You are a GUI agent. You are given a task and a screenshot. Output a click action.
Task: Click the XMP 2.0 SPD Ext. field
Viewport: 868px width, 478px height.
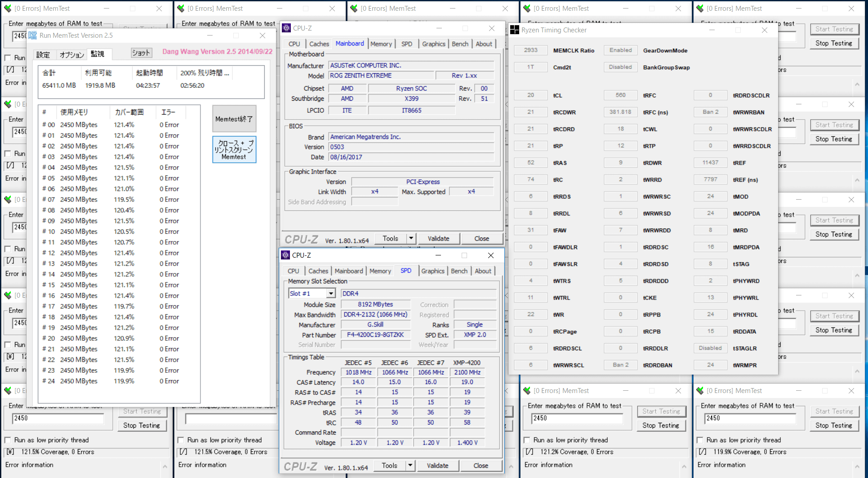475,335
